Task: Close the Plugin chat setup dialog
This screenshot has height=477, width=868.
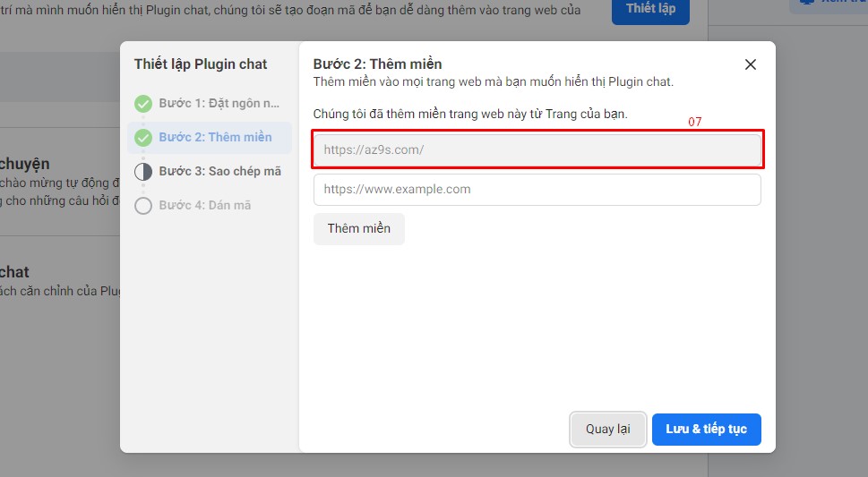Action: 751,64
